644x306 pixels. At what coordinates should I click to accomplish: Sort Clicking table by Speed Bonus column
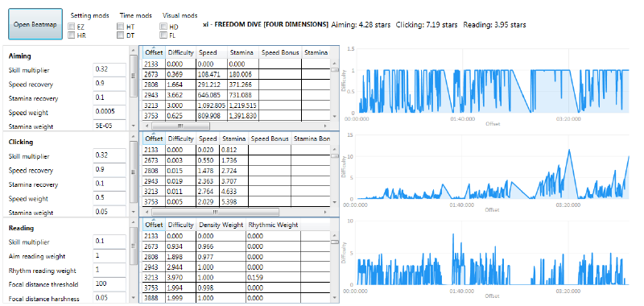coord(270,139)
